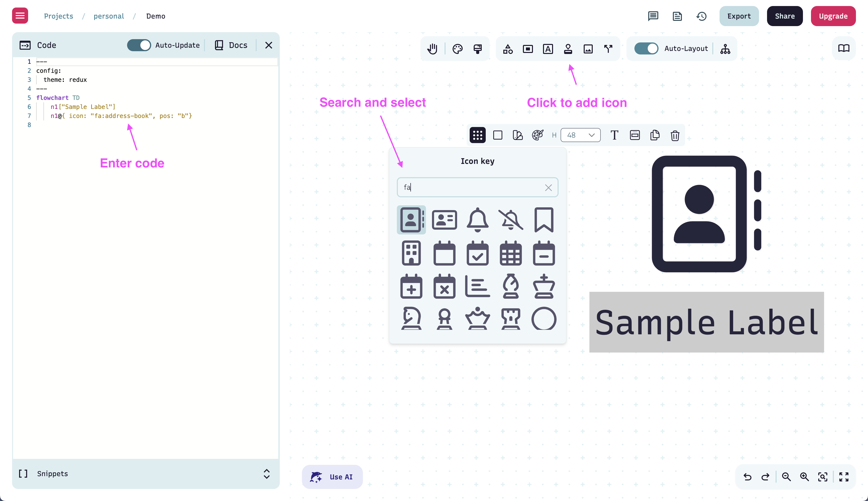Open the theme palette tool
This screenshot has height=501, width=868.
(458, 48)
